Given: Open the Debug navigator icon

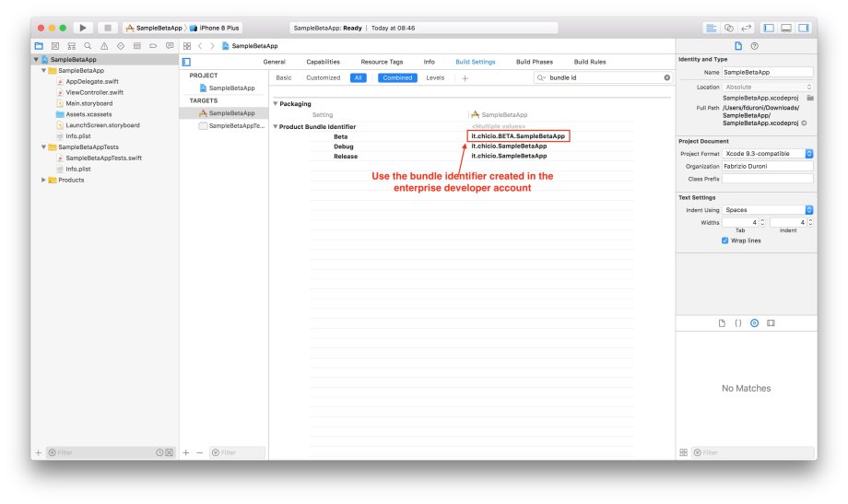Looking at the screenshot, I should pyautogui.click(x=136, y=46).
